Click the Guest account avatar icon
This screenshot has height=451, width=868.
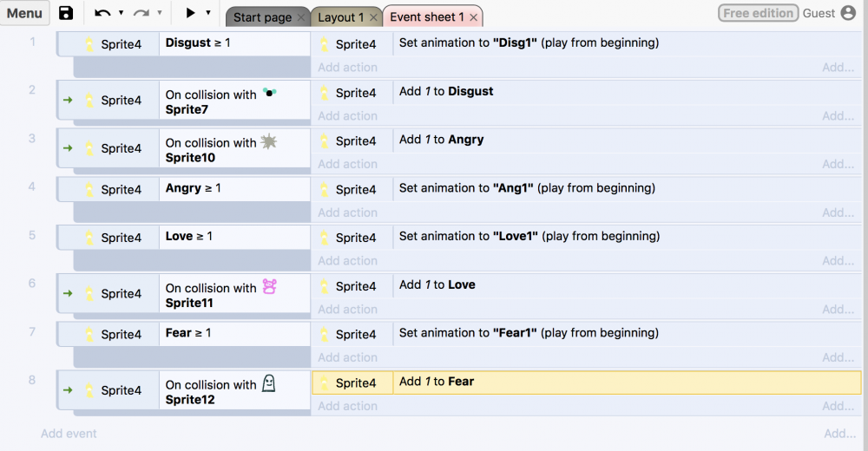click(848, 13)
